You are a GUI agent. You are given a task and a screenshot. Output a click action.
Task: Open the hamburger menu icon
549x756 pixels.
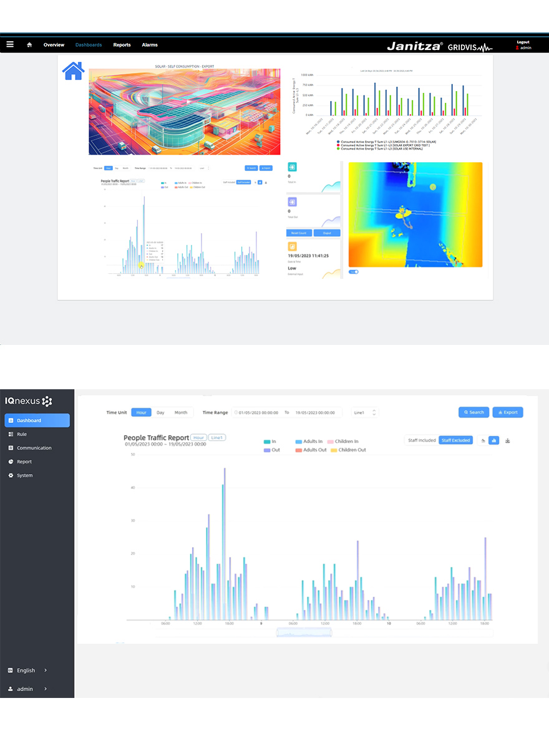(x=10, y=44)
